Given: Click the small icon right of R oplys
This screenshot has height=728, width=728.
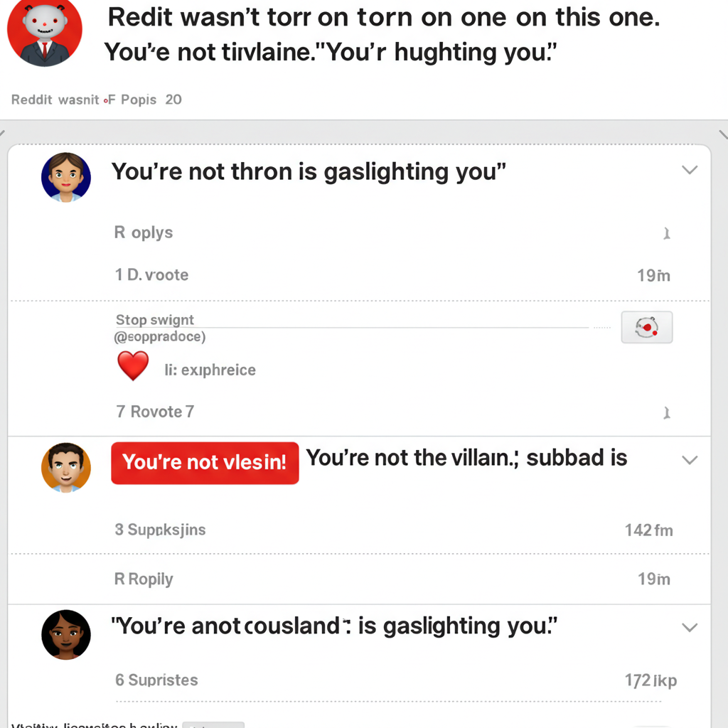Looking at the screenshot, I should coord(667,233).
